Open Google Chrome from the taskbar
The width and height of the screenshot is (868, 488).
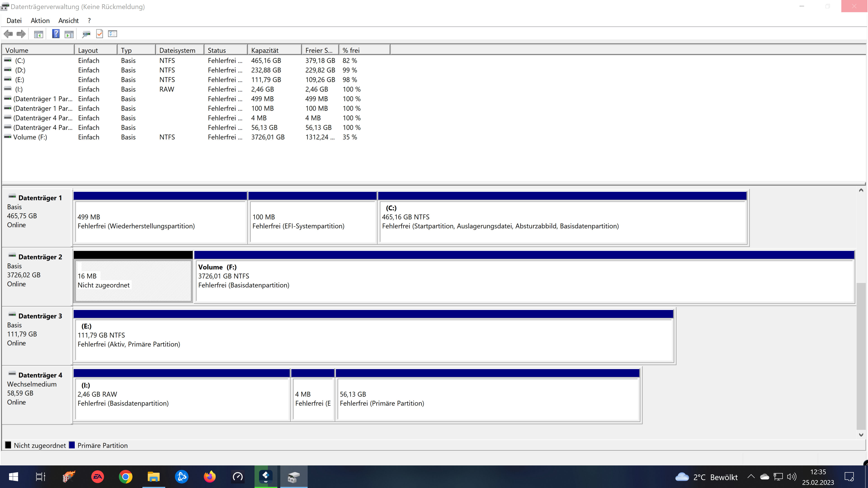click(125, 477)
